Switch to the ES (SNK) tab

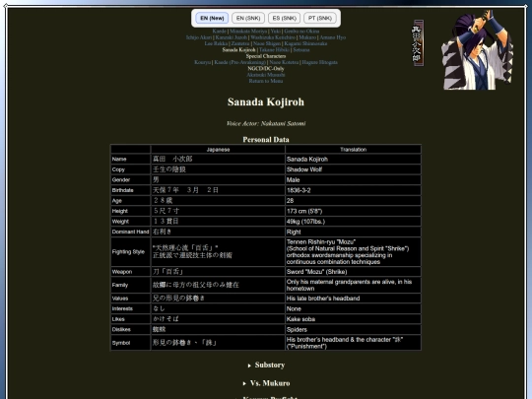pos(284,18)
